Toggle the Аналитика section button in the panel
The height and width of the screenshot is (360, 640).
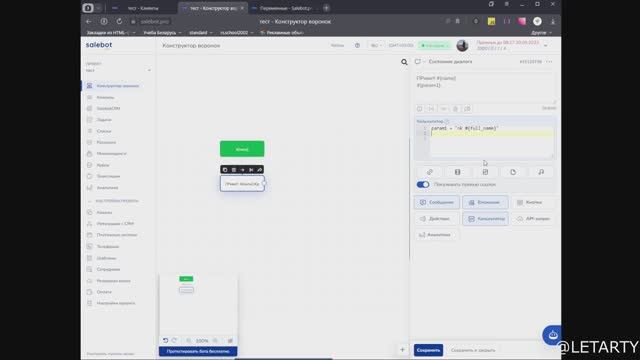point(436,235)
